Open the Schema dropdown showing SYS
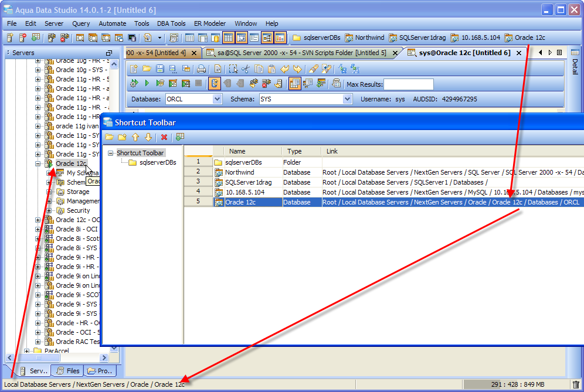 [x=347, y=99]
